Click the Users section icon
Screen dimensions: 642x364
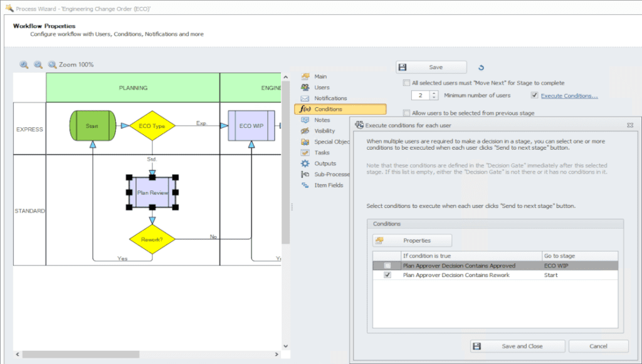point(305,87)
